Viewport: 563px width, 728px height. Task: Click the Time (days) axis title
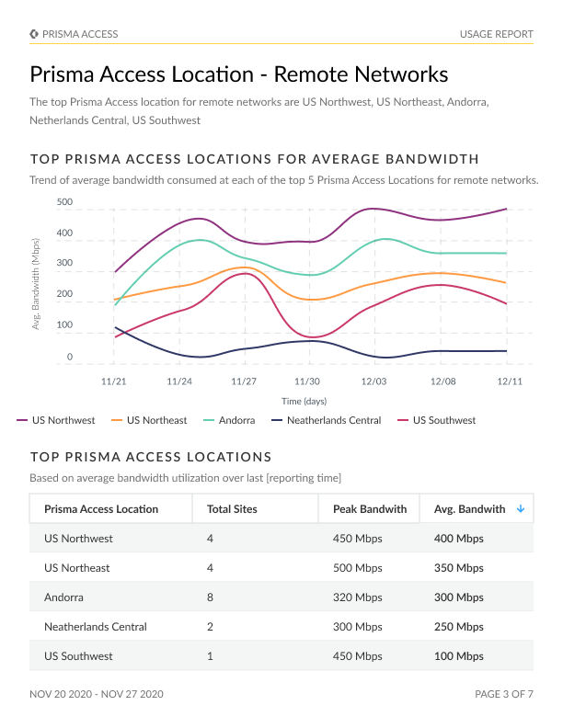(304, 401)
